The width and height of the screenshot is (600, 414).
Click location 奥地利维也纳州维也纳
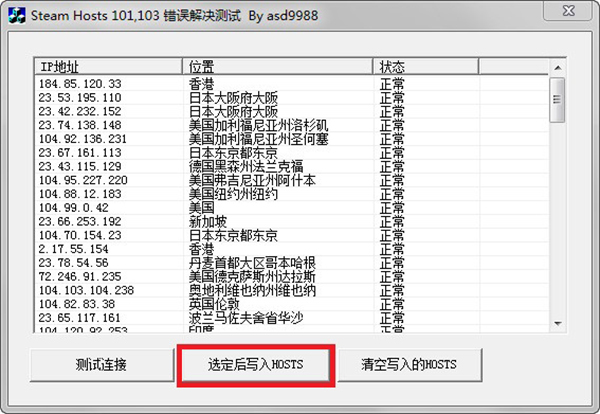(252, 290)
